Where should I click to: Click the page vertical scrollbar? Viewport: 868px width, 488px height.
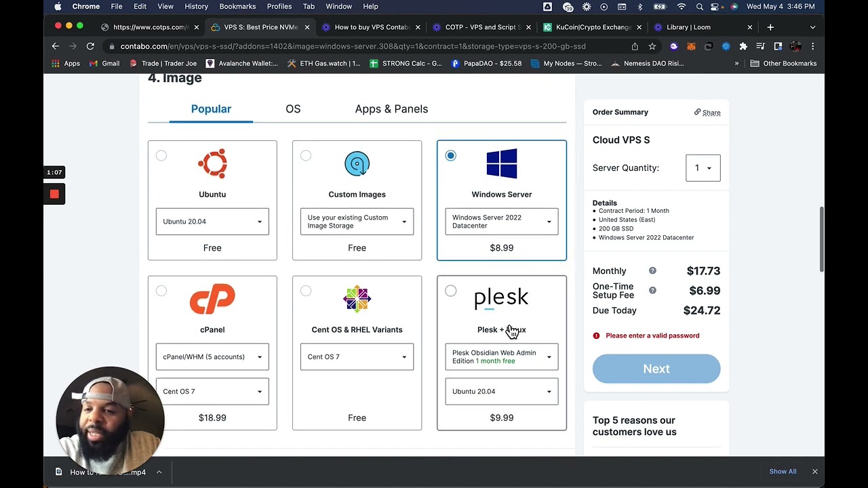(x=822, y=239)
